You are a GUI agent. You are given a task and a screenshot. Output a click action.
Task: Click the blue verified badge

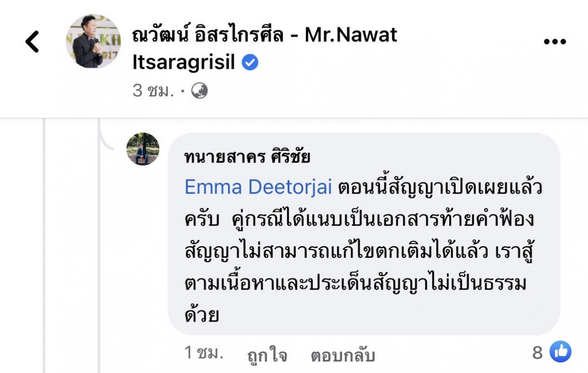(x=250, y=63)
